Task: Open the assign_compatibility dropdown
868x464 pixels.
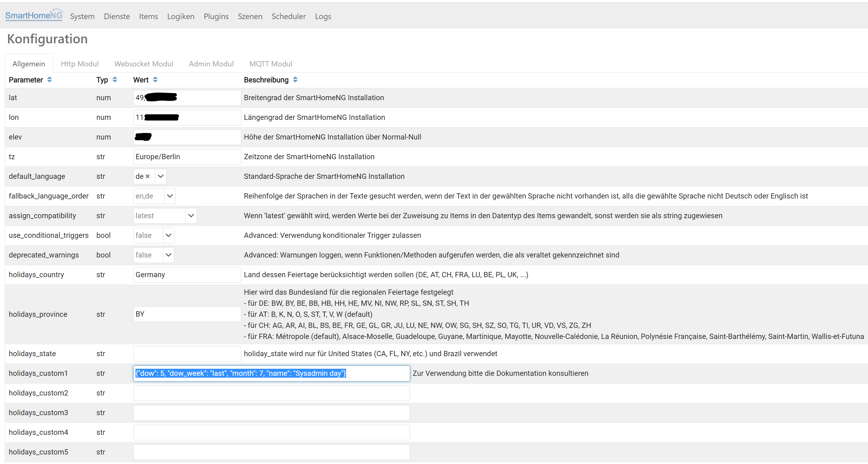Action: [x=191, y=215]
